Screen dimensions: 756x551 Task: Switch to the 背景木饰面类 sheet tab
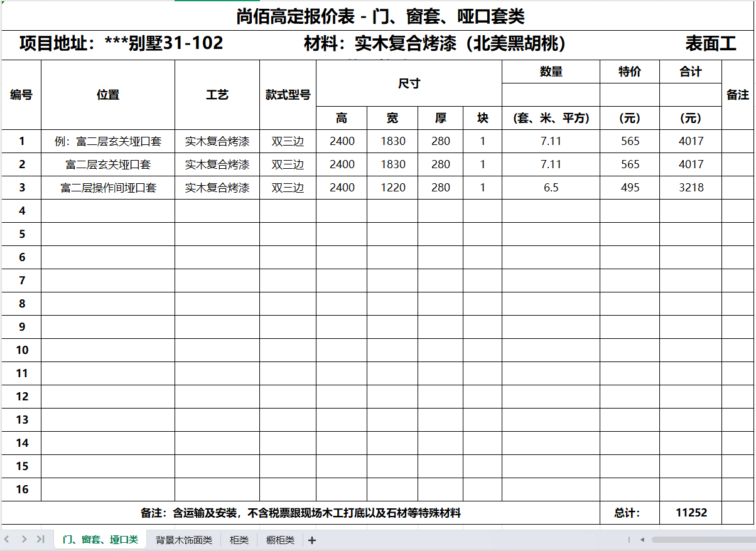[x=183, y=540]
